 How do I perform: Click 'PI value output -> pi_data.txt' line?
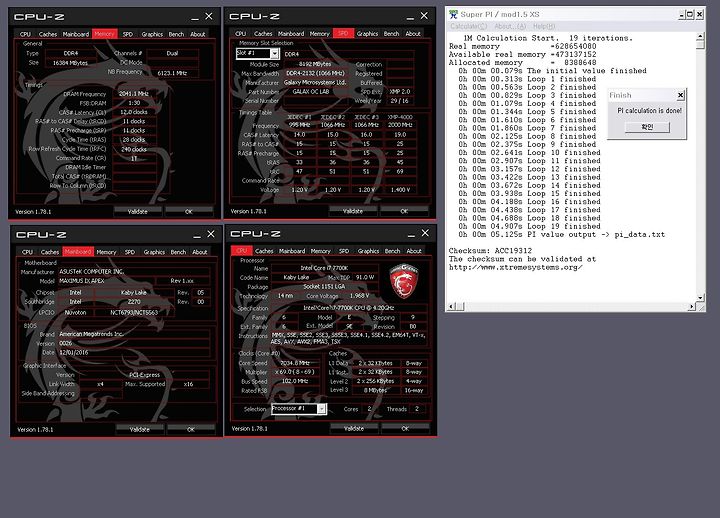pos(596,234)
